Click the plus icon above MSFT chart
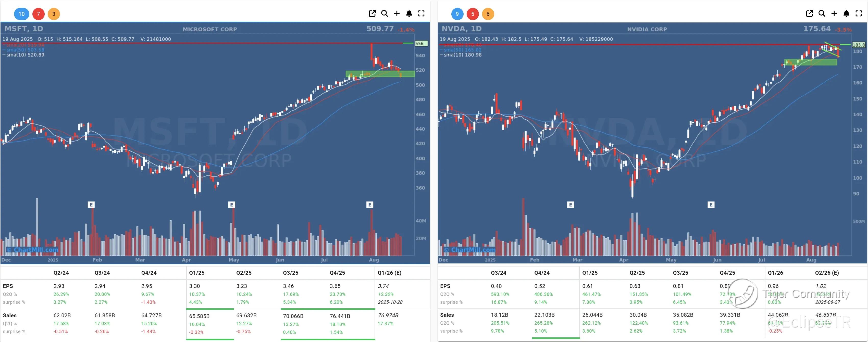Viewport: 868px width, 342px height. point(397,14)
